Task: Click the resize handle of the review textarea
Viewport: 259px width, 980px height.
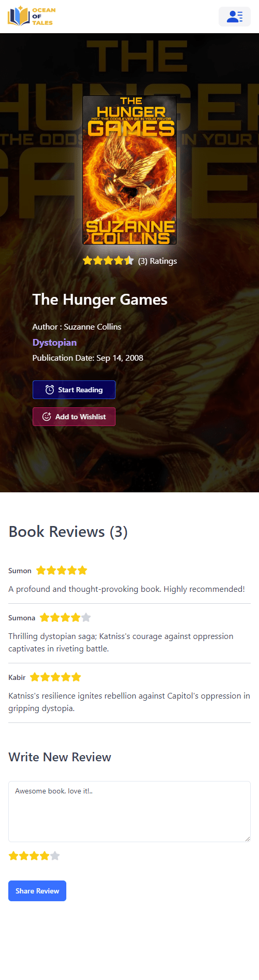Action: coord(247,839)
